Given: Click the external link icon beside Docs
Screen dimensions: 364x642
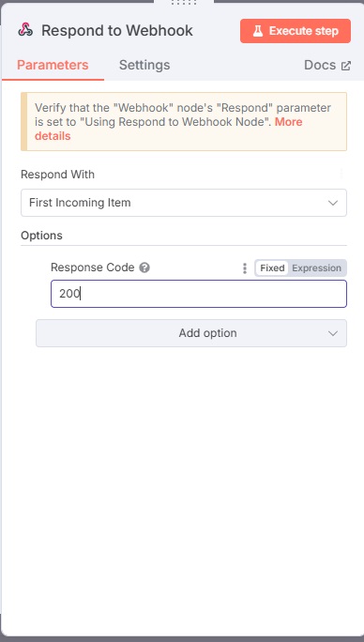Looking at the screenshot, I should pos(346,66).
